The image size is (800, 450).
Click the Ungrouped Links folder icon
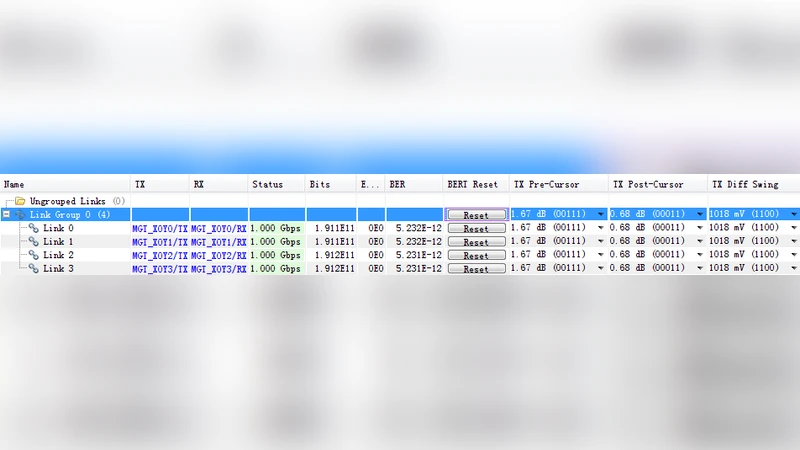[20, 202]
